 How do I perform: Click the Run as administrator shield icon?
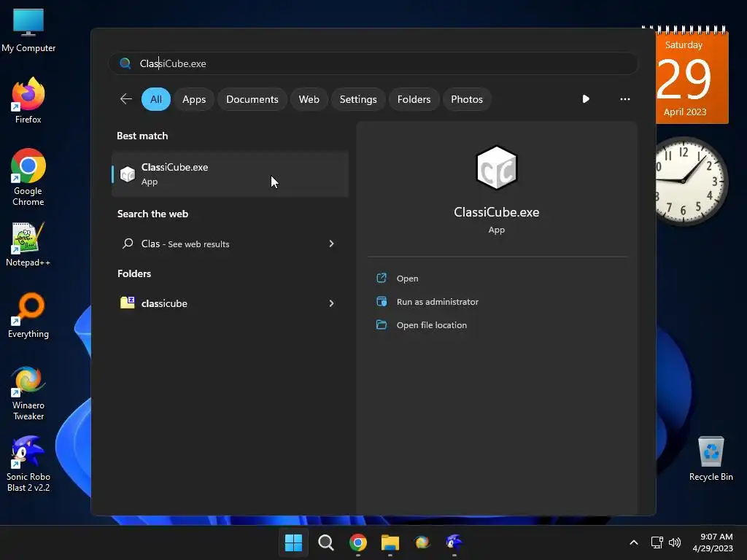tap(382, 301)
